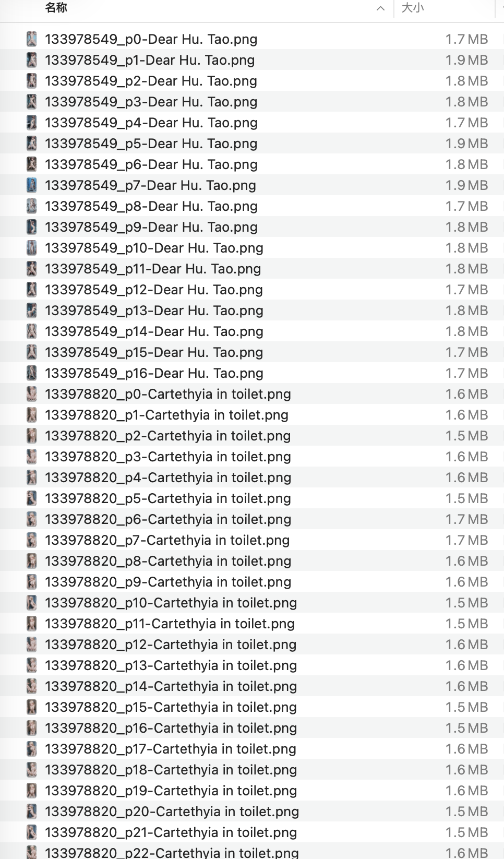The height and width of the screenshot is (859, 504).
Task: Select the file icon of 133978820_p5-Cartethyia in toilet.png
Action: (x=32, y=498)
